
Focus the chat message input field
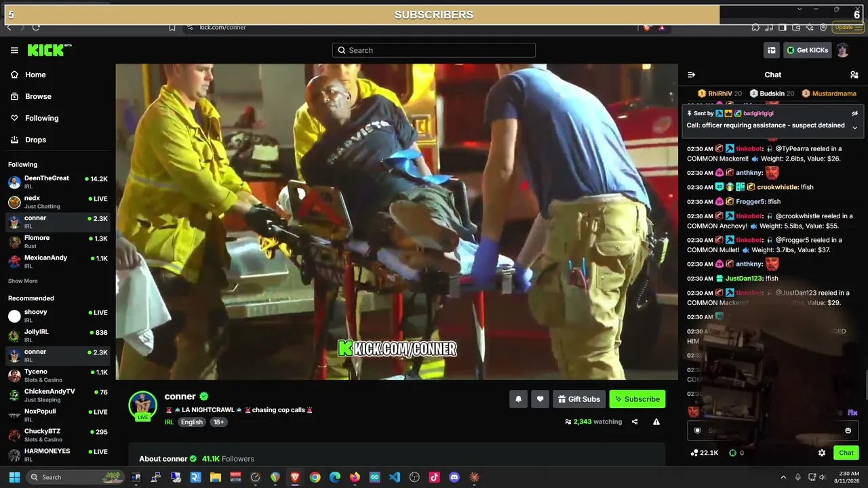click(x=772, y=430)
